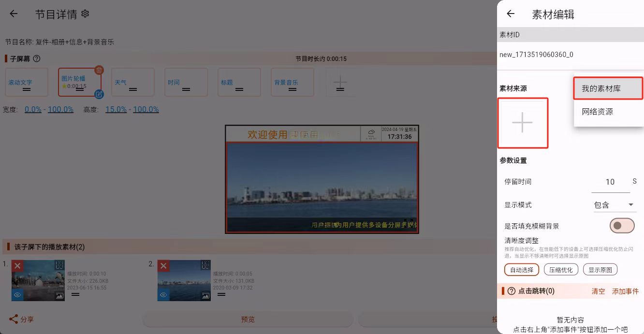Click the 添加事件 link

[625, 291]
